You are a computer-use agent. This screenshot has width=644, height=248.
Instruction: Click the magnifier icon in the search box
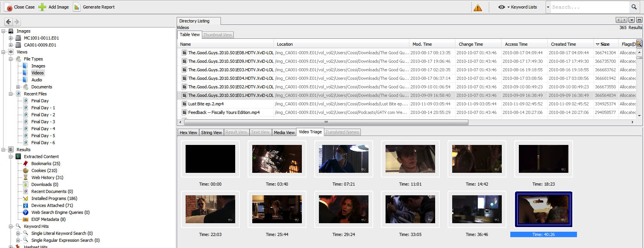634,7
